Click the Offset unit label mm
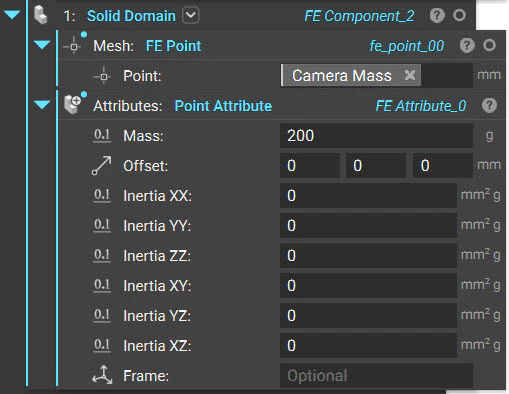Viewport: 509px width, 394px height. click(x=489, y=165)
